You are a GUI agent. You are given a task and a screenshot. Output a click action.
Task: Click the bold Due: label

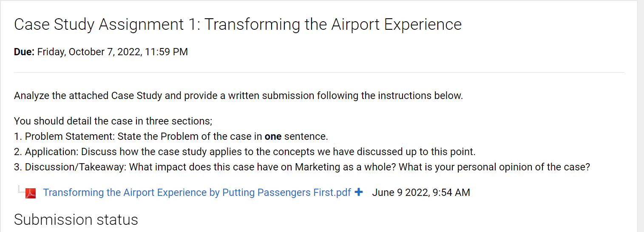coord(24,52)
